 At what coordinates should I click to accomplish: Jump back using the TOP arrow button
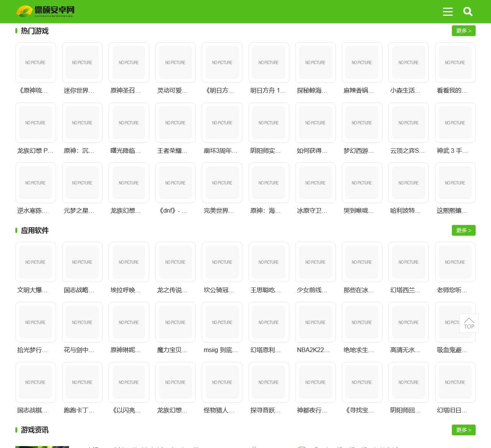click(x=469, y=323)
